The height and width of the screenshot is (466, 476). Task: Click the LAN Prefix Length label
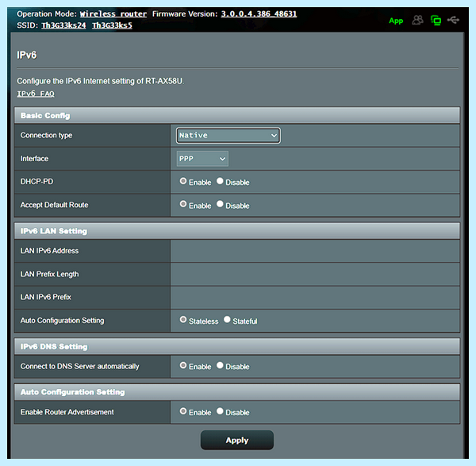[x=49, y=274]
